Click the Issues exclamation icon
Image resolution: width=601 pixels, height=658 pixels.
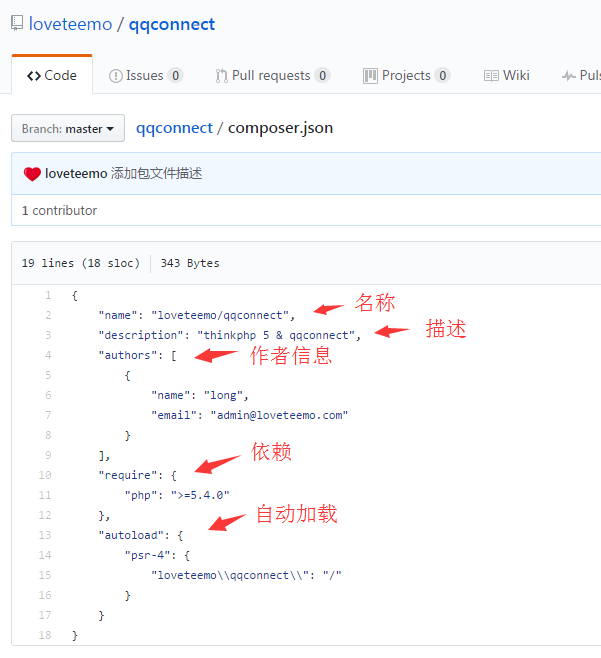click(x=116, y=76)
